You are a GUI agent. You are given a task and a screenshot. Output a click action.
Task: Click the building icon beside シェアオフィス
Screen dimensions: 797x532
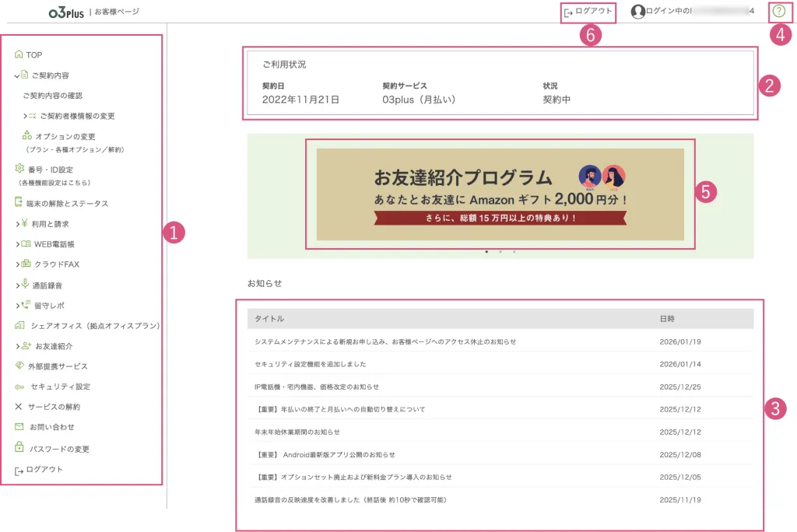[19, 324]
